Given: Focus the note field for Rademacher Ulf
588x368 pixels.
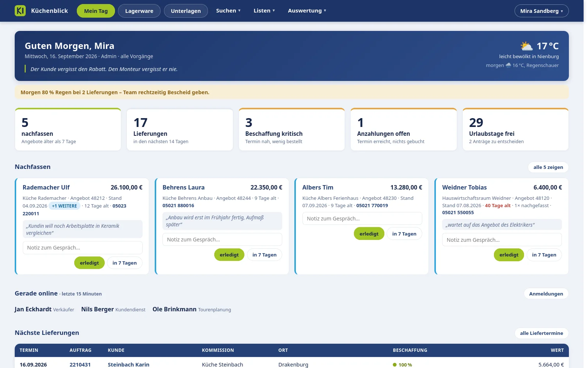Looking at the screenshot, I should click(x=82, y=248).
